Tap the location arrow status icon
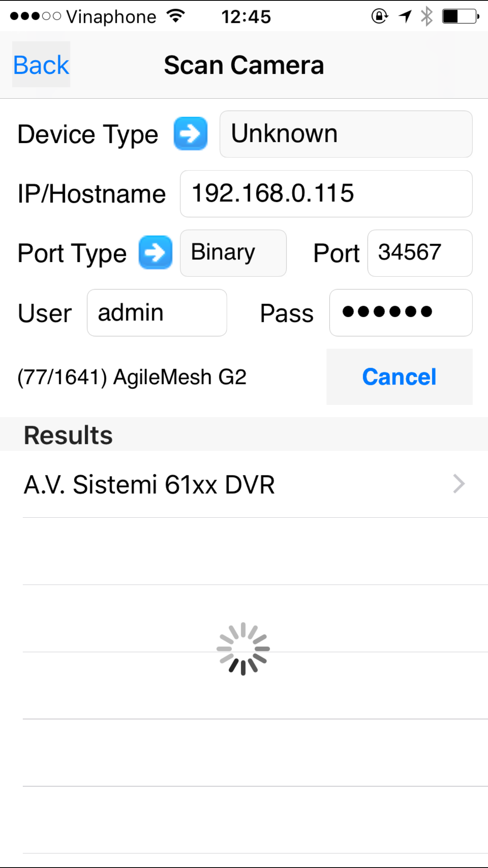488x868 pixels. coord(405,16)
